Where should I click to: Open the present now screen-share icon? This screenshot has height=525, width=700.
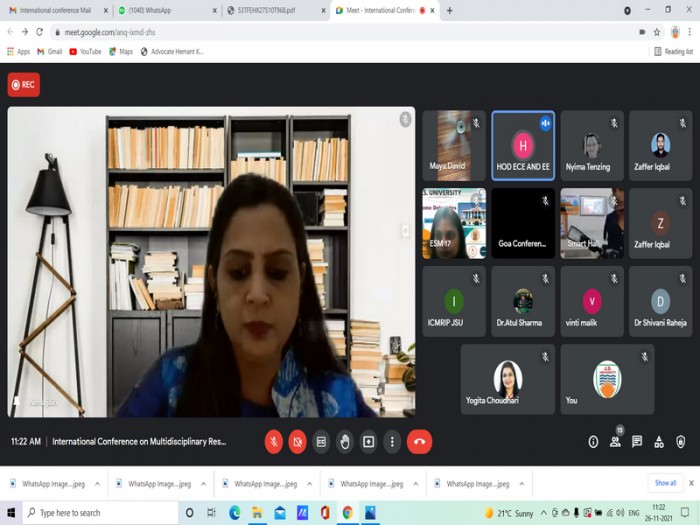pos(368,442)
